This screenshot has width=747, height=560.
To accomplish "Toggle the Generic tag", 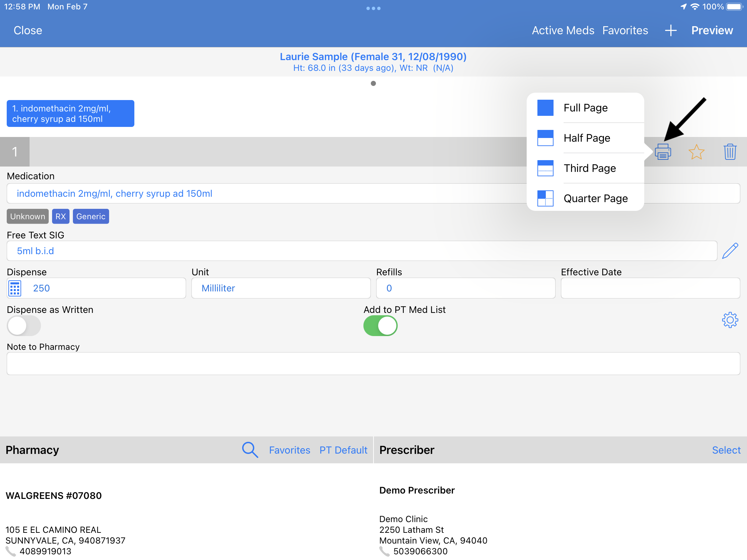I will (91, 216).
